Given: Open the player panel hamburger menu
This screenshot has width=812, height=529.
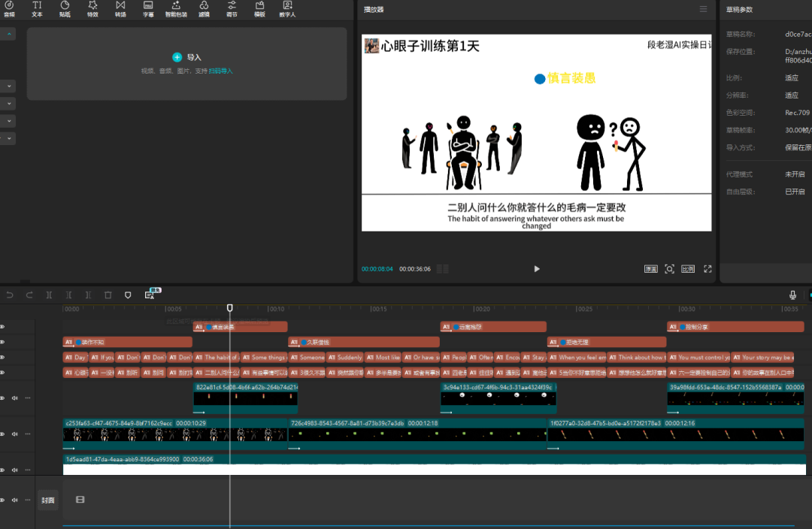Looking at the screenshot, I should click(703, 9).
